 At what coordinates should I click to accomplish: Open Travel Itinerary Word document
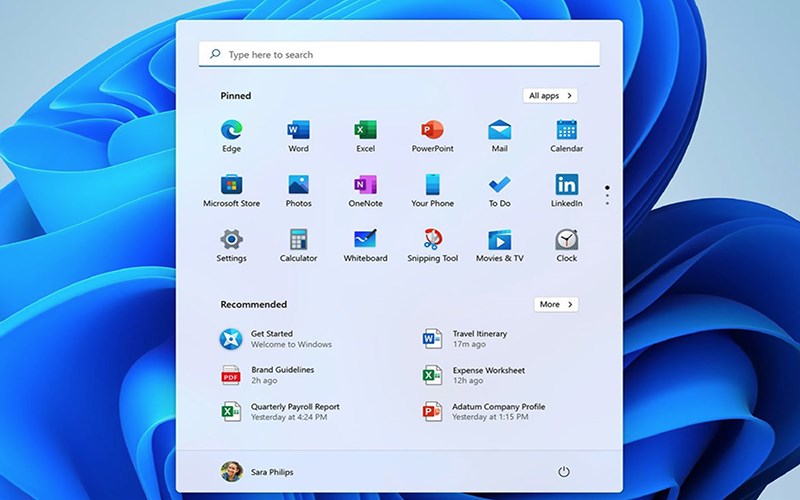click(465, 339)
